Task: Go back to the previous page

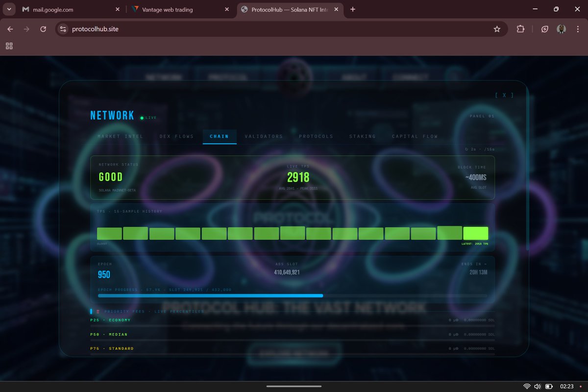Action: [x=10, y=29]
